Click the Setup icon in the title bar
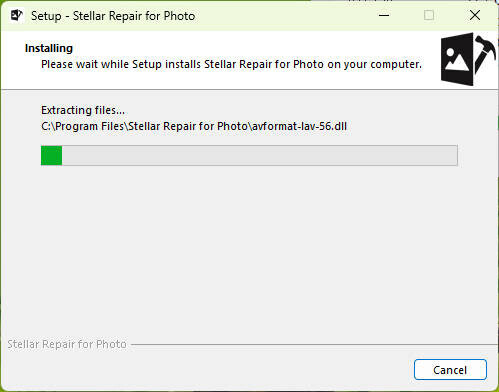Image resolution: width=499 pixels, height=392 pixels. (x=16, y=15)
